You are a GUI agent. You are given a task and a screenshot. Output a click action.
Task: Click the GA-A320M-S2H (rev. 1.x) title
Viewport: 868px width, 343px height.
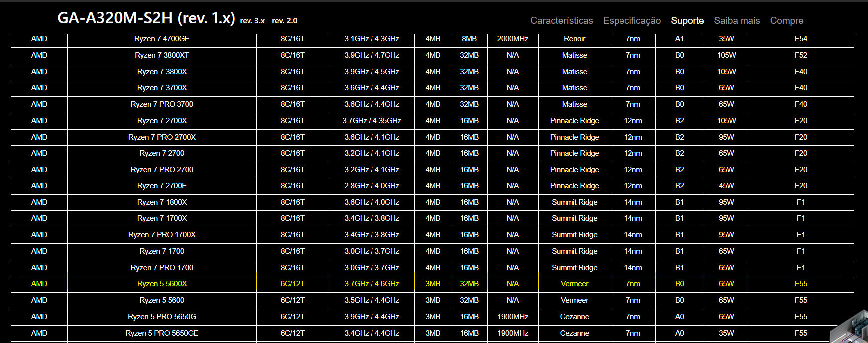[146, 18]
